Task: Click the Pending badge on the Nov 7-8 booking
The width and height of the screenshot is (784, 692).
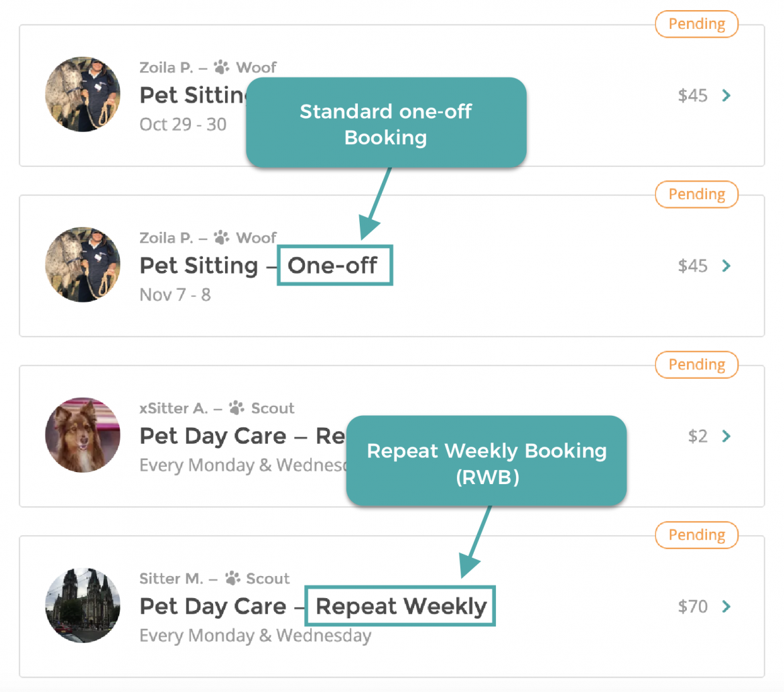Action: click(x=696, y=194)
